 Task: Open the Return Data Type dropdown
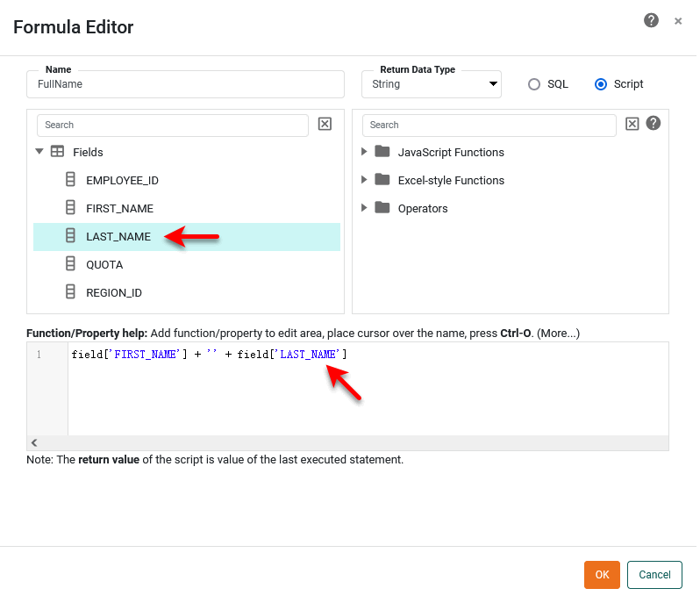click(431, 85)
